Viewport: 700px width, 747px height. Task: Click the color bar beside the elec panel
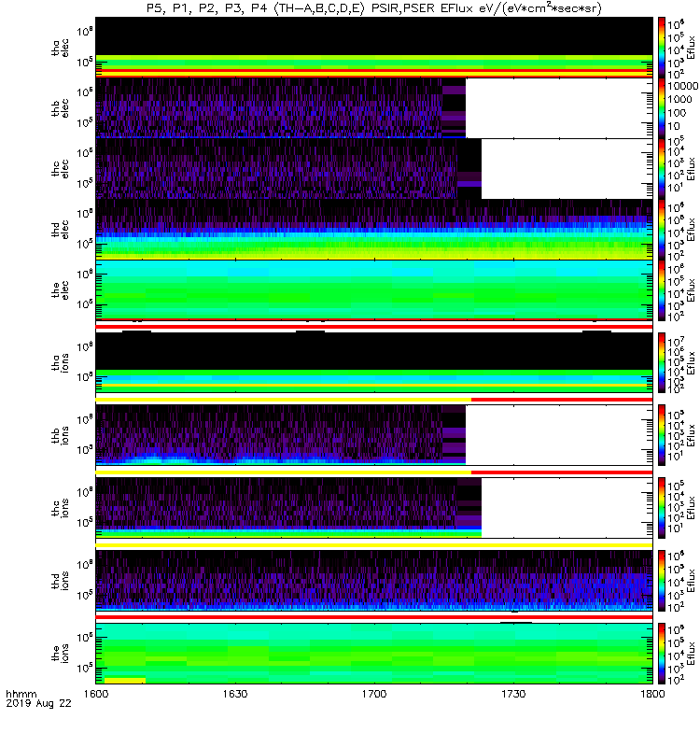662,289
